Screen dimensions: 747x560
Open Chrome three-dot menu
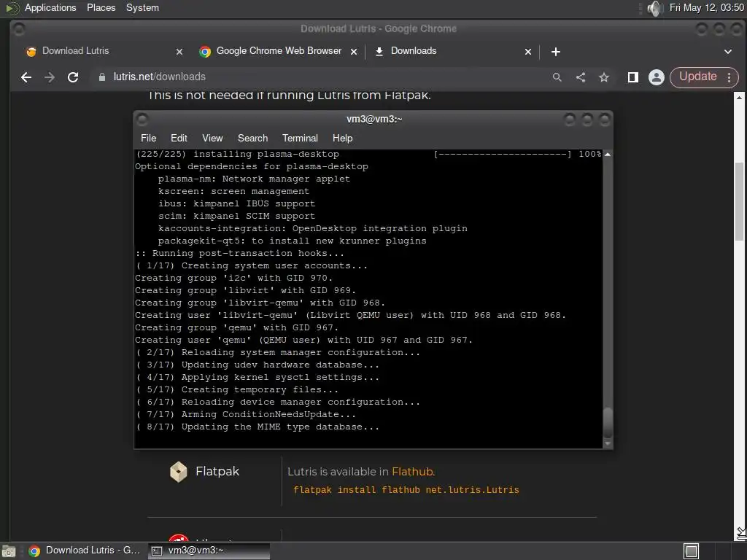coord(729,77)
